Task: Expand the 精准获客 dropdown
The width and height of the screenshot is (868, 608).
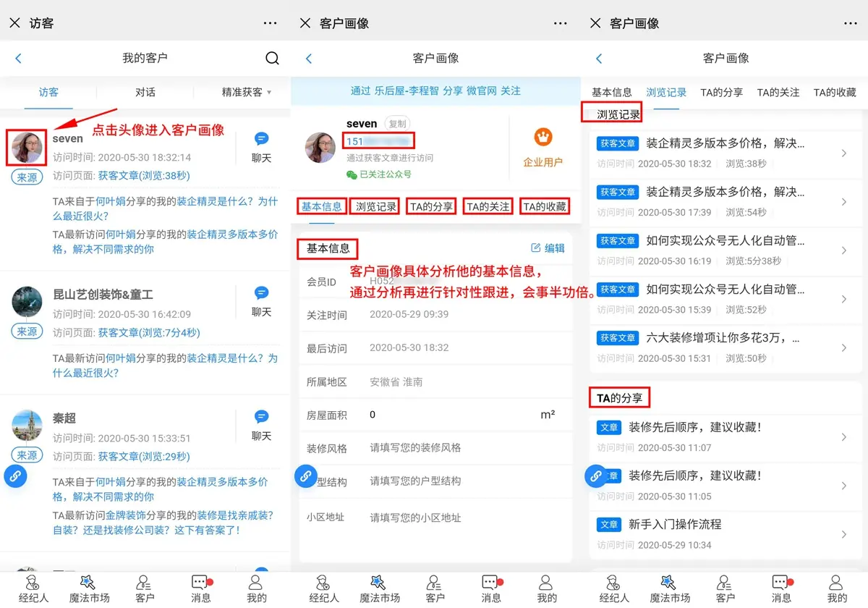Action: point(247,92)
